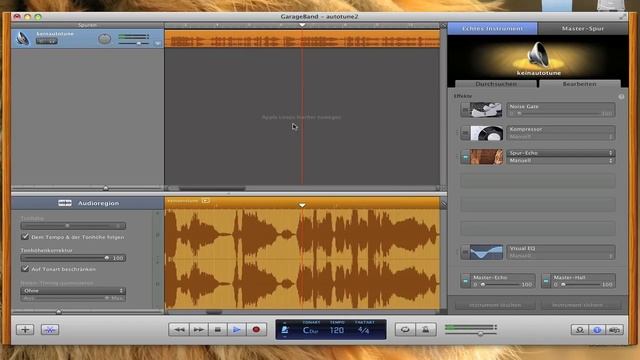Image resolution: width=640 pixels, height=360 pixels.
Task: Uncheck Dem Tempo & der Tonhöhe folgen
Action: pyautogui.click(x=25, y=236)
